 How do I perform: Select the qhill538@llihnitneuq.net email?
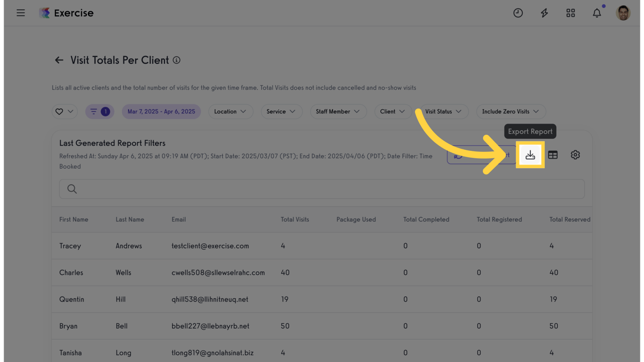210,299
